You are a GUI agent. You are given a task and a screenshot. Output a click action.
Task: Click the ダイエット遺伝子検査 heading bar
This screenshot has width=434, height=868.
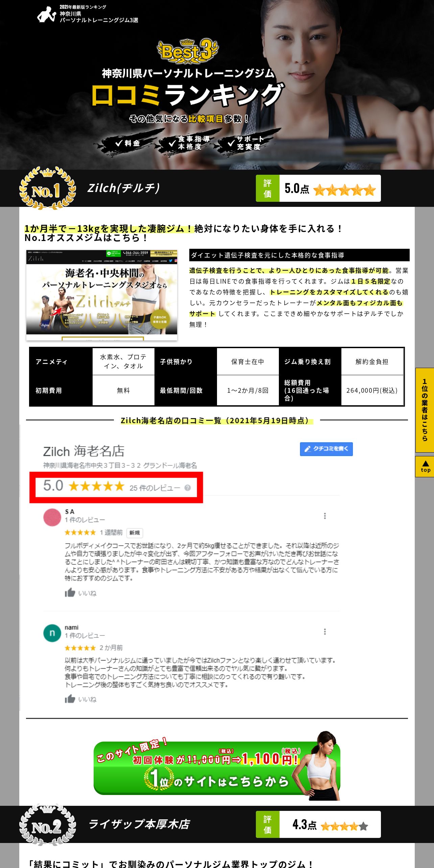(299, 255)
